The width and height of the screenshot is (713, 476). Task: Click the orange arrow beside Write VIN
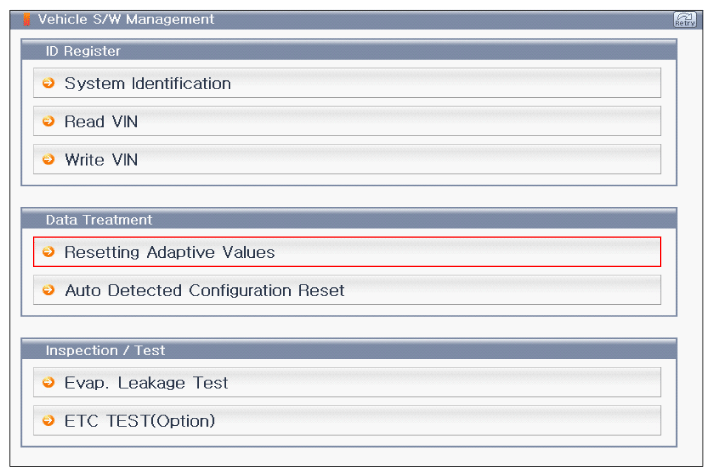point(48,159)
